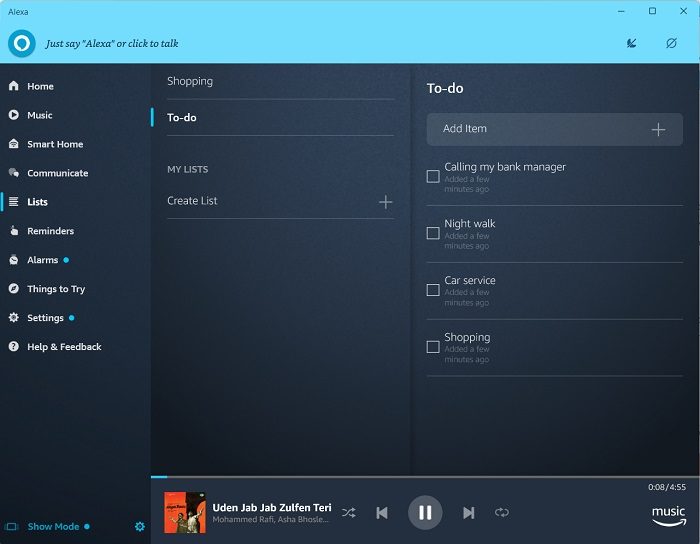Open Help & Feedback page
700x544 pixels.
pyautogui.click(x=64, y=347)
